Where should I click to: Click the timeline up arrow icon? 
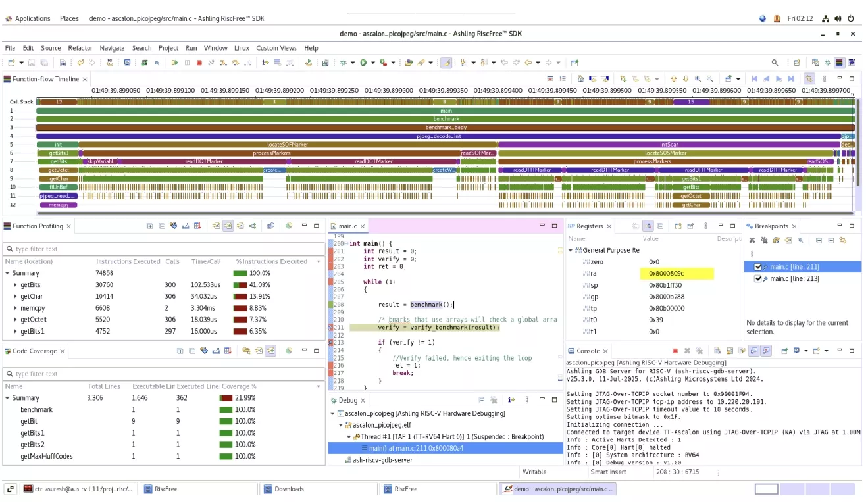[673, 78]
